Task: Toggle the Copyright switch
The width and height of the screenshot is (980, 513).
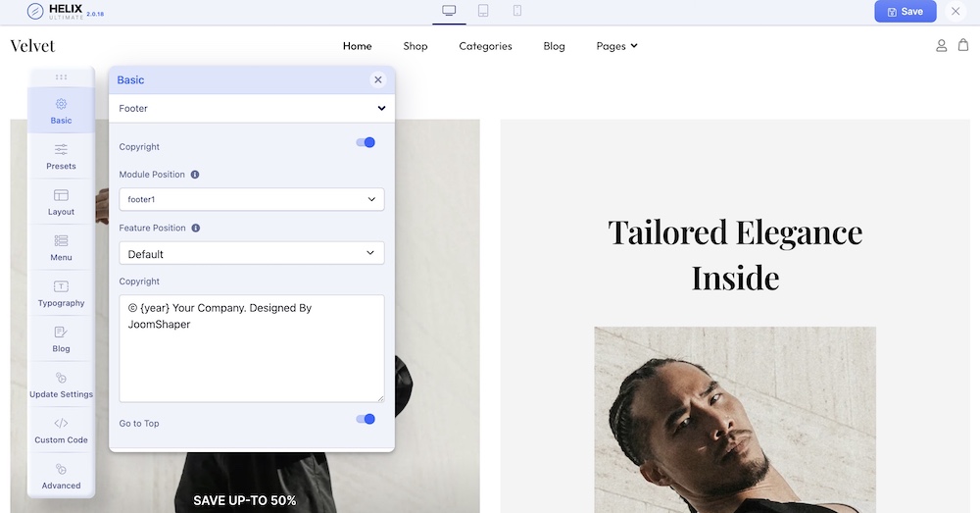Action: coord(366,142)
